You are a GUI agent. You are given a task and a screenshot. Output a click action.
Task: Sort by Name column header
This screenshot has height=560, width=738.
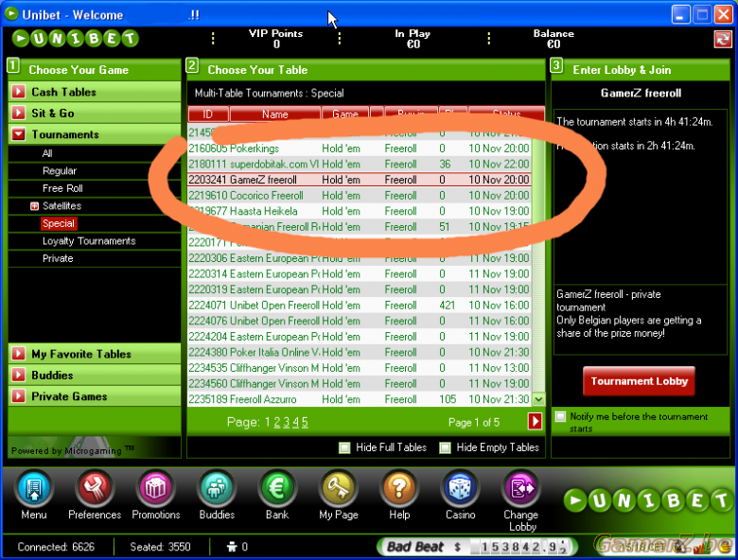click(x=275, y=114)
